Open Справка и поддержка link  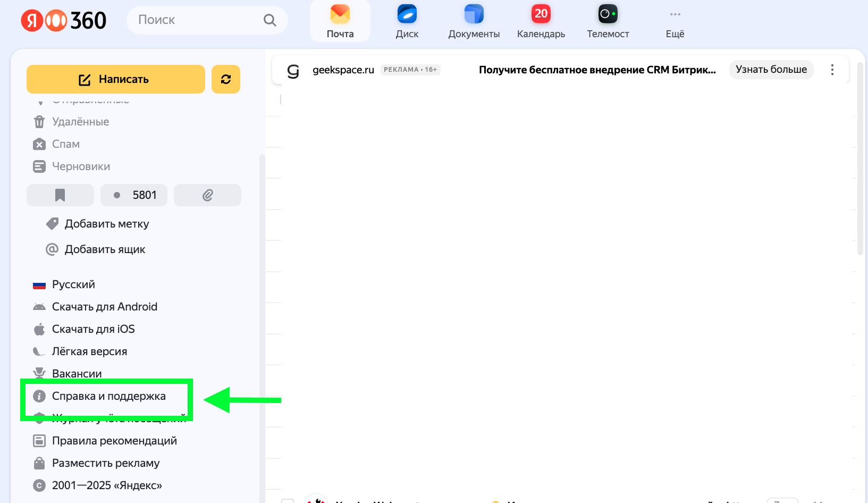click(108, 396)
